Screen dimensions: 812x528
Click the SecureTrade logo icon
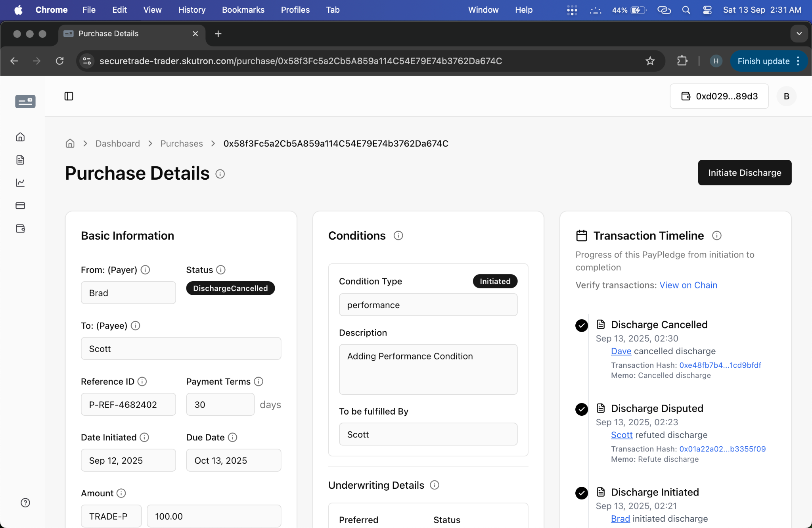click(x=25, y=102)
